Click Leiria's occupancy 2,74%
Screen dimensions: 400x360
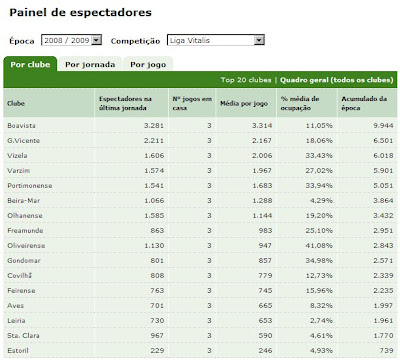click(321, 321)
